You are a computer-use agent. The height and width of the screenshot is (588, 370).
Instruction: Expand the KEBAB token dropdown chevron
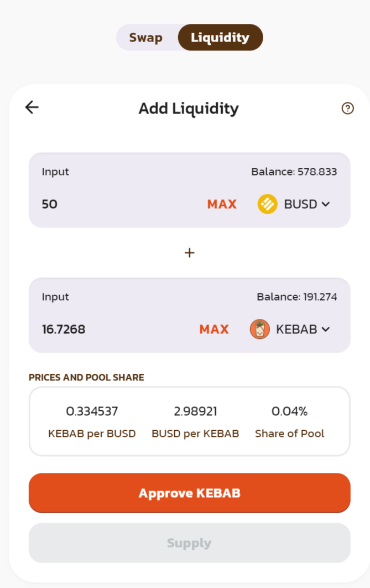[x=326, y=329]
